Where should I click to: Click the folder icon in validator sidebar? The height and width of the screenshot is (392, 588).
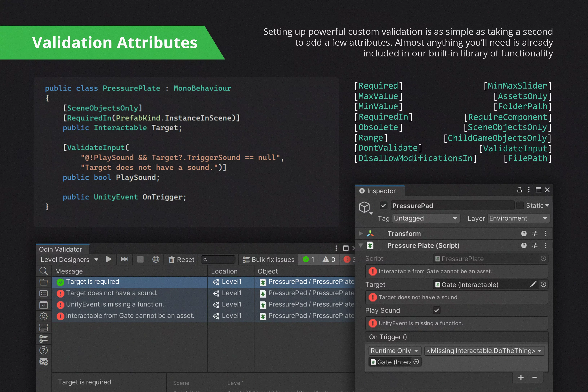pyautogui.click(x=43, y=282)
